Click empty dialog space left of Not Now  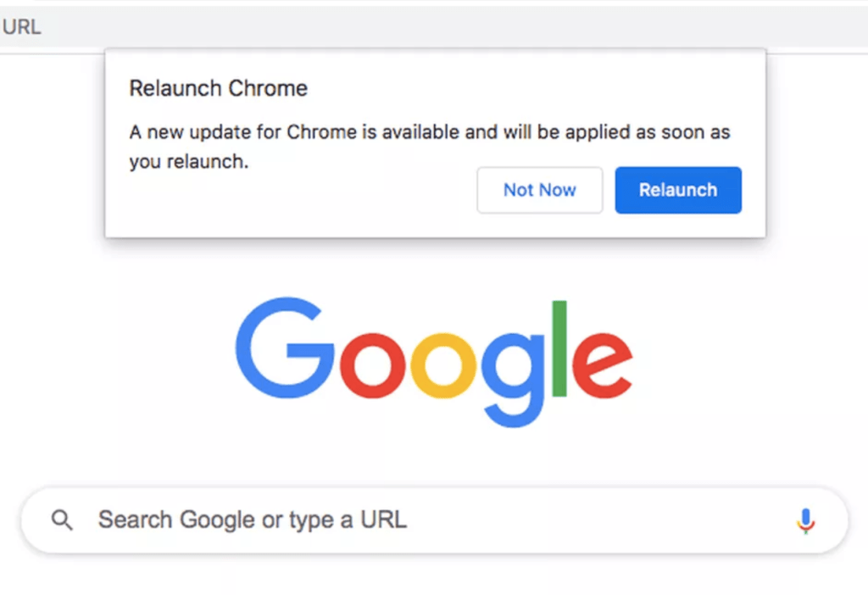(297, 199)
